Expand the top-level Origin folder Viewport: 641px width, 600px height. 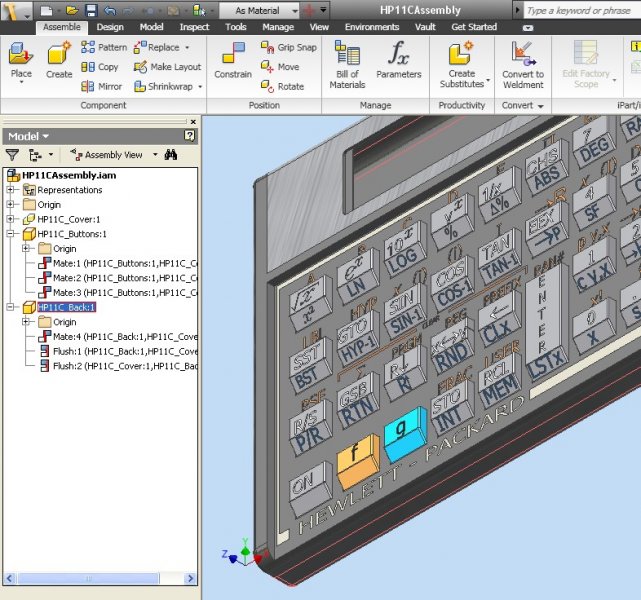10,204
